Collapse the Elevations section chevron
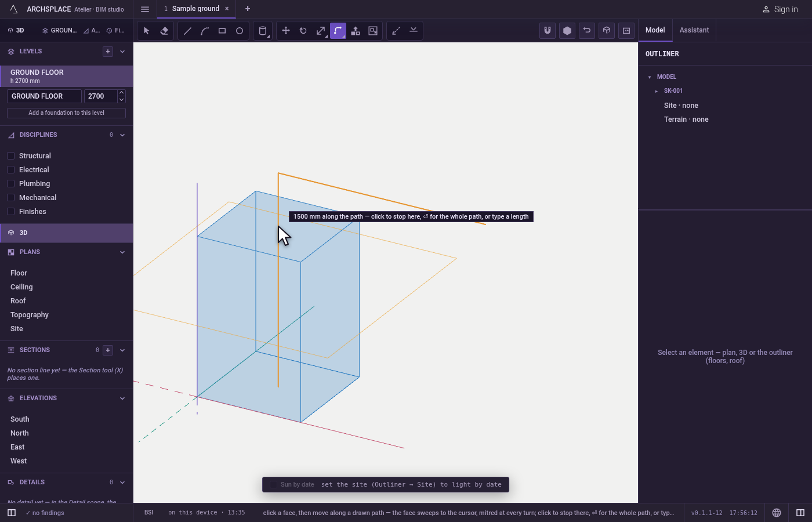The width and height of the screenshot is (812, 522). point(122,398)
